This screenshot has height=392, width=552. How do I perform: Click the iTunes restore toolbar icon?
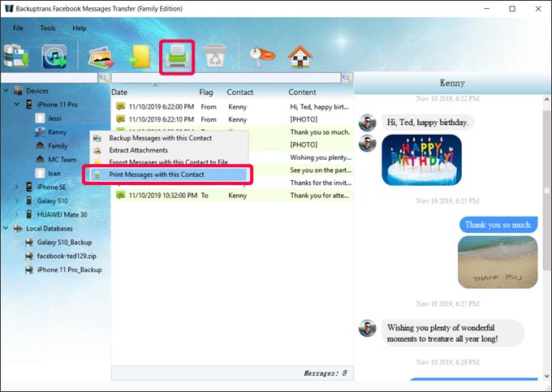coord(54,56)
